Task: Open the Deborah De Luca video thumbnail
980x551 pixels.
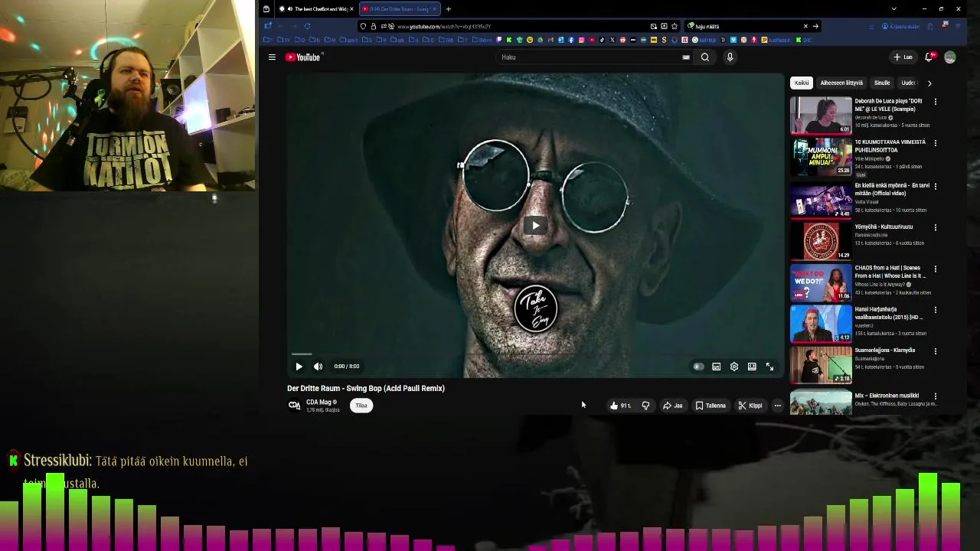Action: [821, 115]
